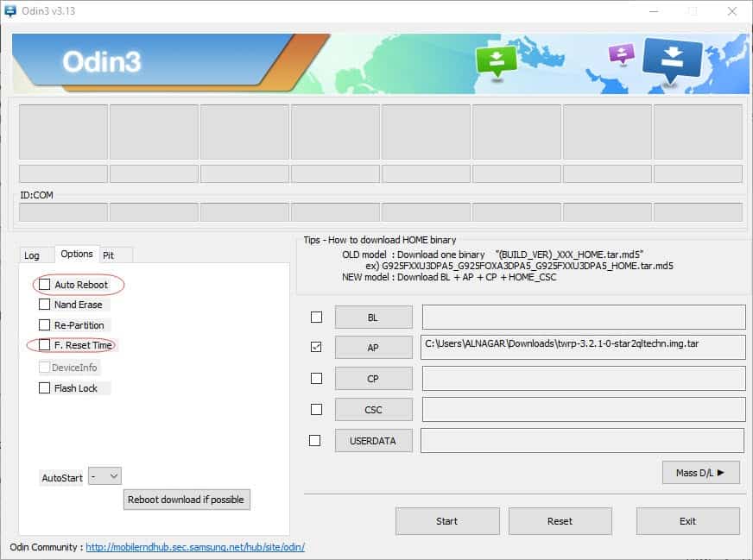Tick the checkbox beside the CSC button
This screenshot has width=753, height=560.
(316, 409)
